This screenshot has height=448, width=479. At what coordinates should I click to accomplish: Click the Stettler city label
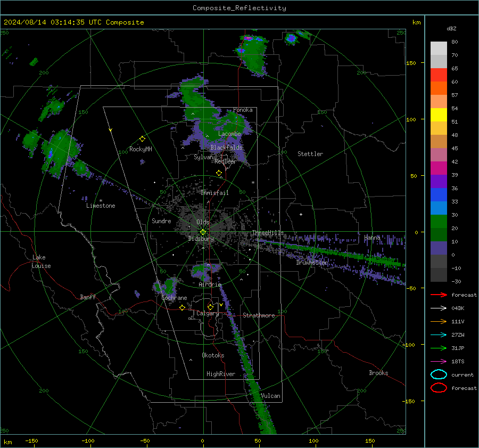pos(310,154)
